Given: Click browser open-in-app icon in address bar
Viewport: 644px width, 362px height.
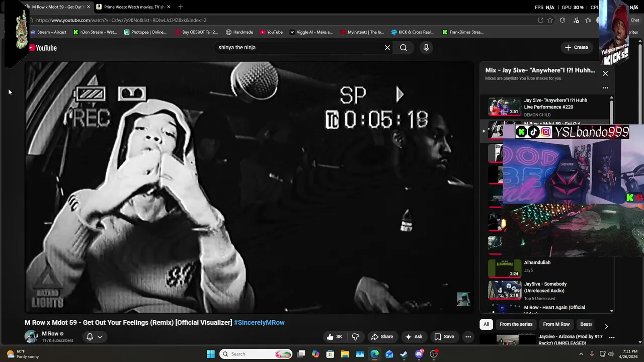Looking at the screenshot, I should (x=540, y=20).
